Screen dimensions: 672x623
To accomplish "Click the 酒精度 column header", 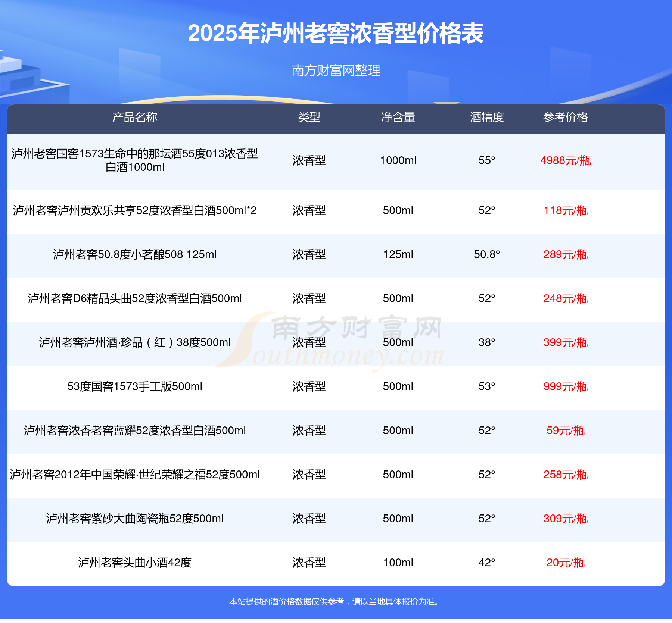I will [487, 117].
